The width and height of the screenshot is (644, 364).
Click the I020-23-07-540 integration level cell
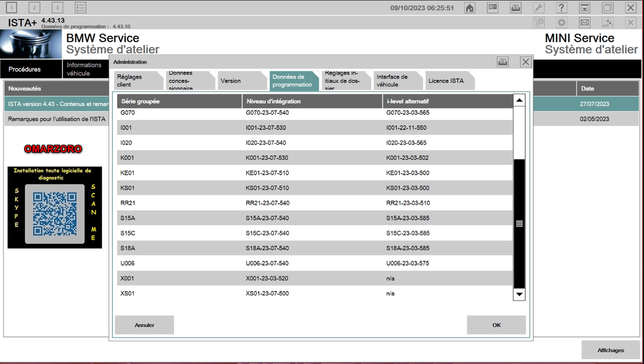[266, 142]
